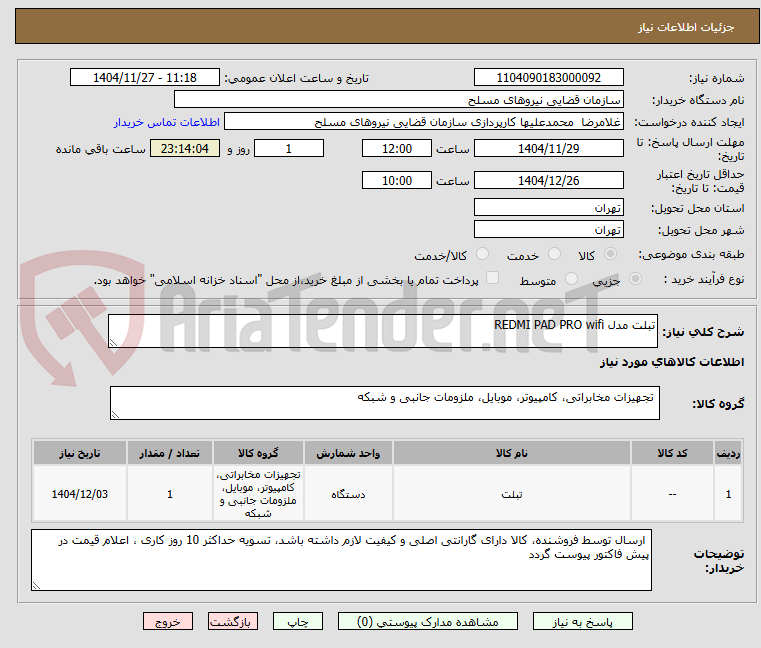Select the کالا/خدمت radio button
Image resolution: width=761 pixels, height=648 pixels.
pos(482,254)
